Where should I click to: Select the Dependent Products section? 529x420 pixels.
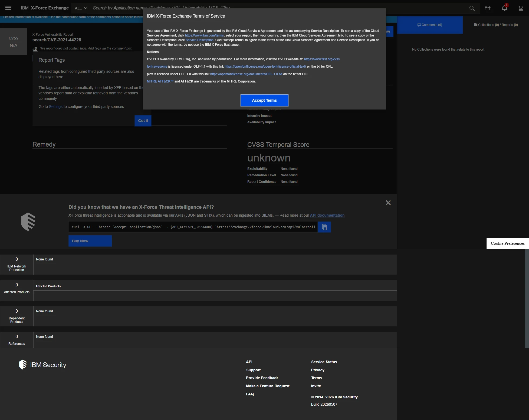pyautogui.click(x=17, y=316)
